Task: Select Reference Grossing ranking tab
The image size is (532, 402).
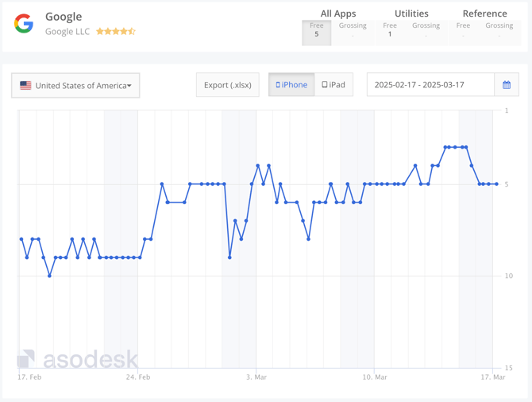Action: pyautogui.click(x=499, y=30)
